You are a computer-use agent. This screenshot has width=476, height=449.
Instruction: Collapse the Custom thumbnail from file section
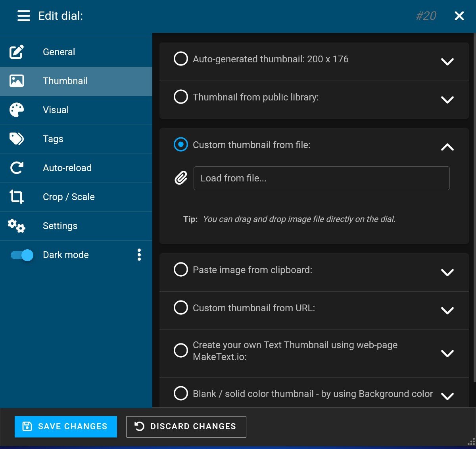447,147
